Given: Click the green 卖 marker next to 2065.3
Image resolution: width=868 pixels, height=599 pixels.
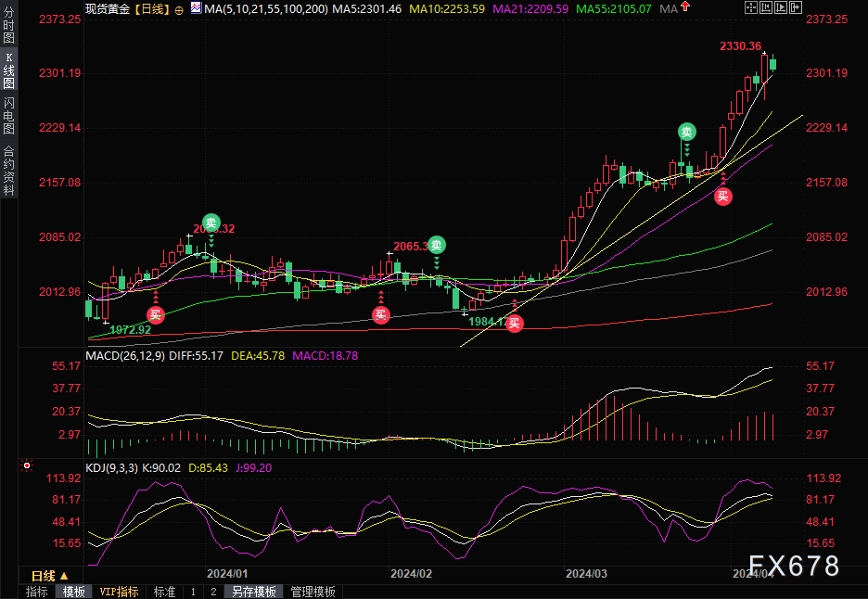Looking at the screenshot, I should pyautogui.click(x=437, y=245).
